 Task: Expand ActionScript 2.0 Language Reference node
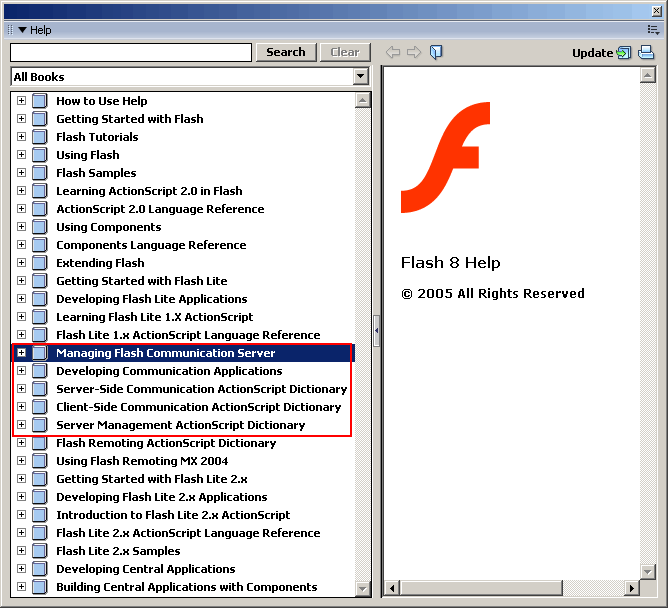click(x=21, y=208)
